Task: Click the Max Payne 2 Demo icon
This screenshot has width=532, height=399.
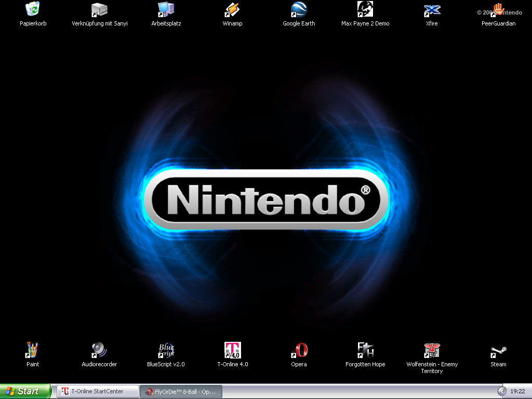Action: tap(365, 10)
